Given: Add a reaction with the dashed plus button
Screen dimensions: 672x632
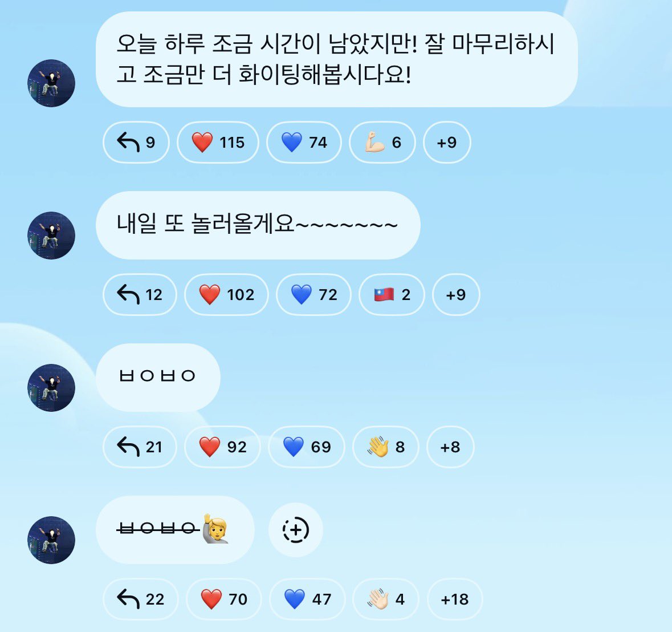Looking at the screenshot, I should [x=296, y=530].
